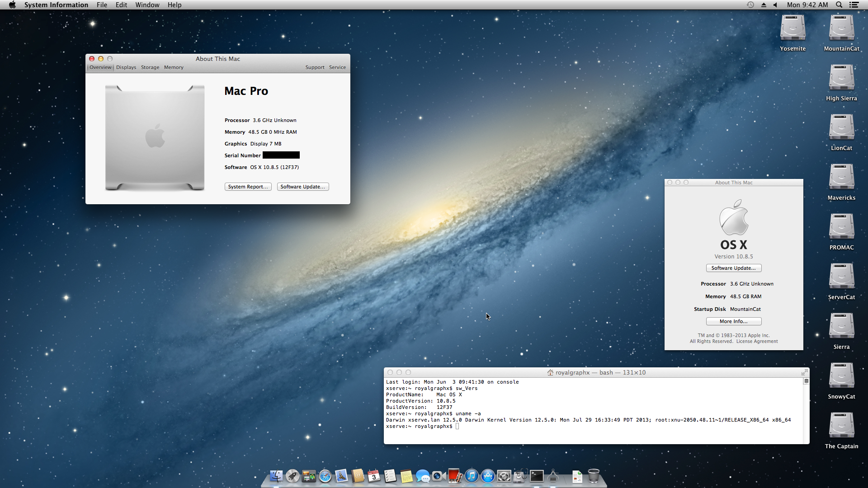Open System Preferences gear in dock
This screenshot has width=868, height=488.
504,476
